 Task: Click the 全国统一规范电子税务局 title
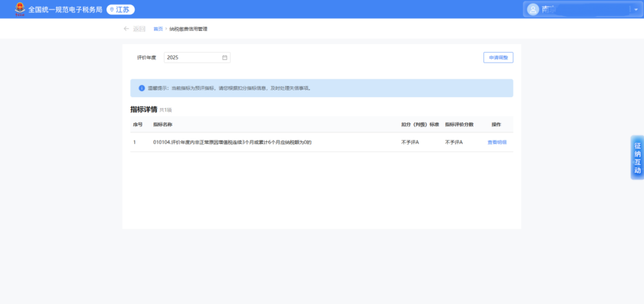[x=65, y=9]
